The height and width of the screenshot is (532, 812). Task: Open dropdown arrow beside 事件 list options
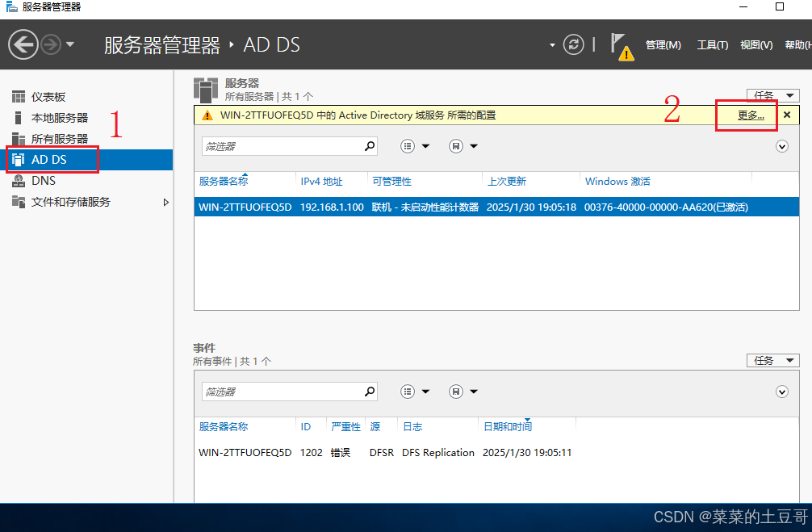coord(425,391)
